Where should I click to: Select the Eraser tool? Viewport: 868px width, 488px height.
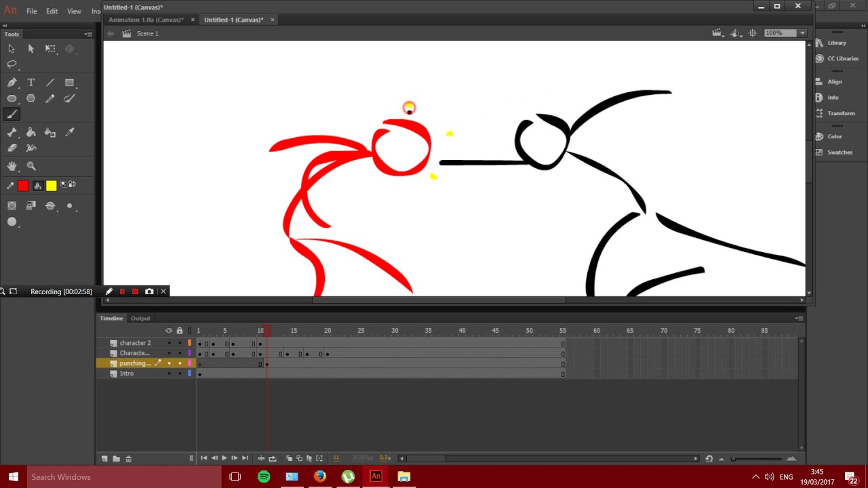[12, 148]
